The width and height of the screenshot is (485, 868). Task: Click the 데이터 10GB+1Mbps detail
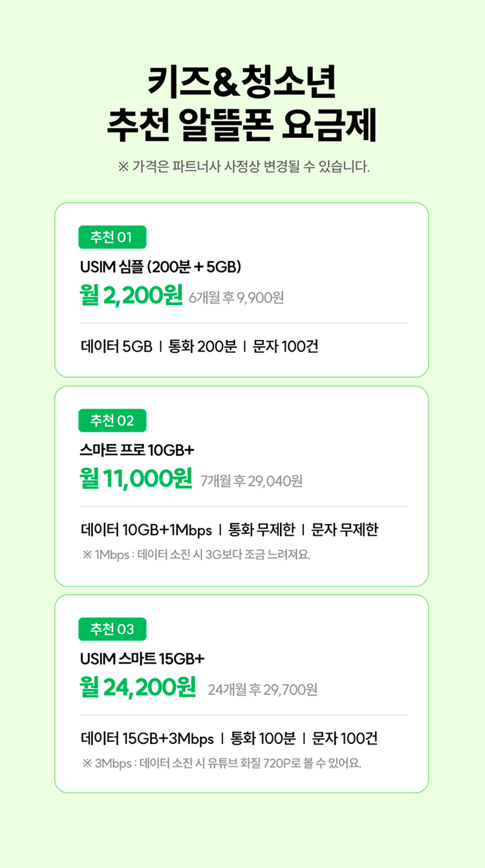pos(147,530)
